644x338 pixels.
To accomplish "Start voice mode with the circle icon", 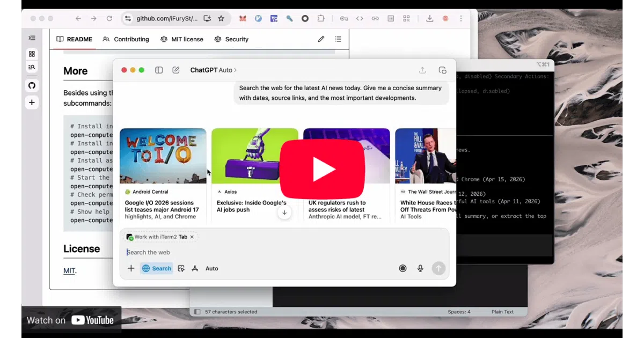I will 402,268.
